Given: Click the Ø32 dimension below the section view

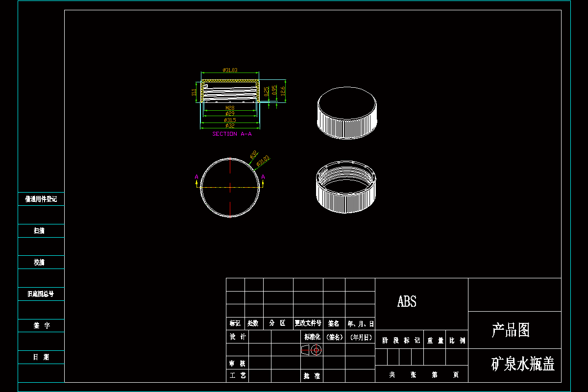Looking at the screenshot, I should 230,126.
